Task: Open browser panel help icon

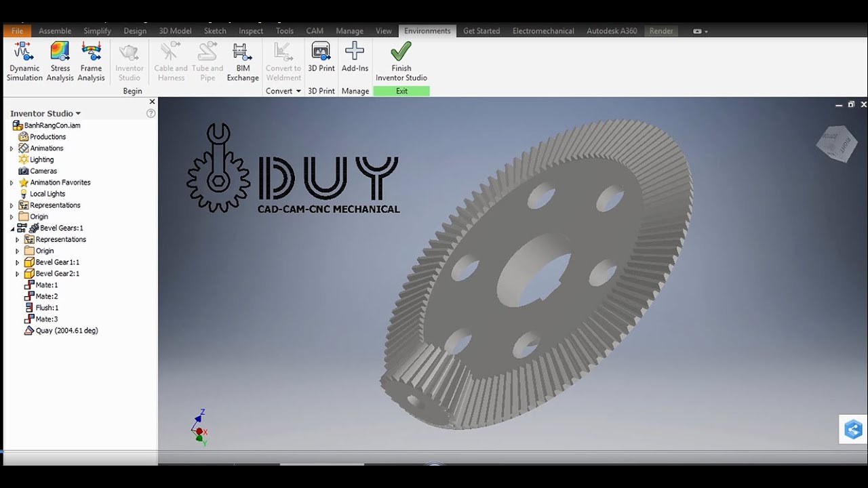Action: pyautogui.click(x=151, y=113)
